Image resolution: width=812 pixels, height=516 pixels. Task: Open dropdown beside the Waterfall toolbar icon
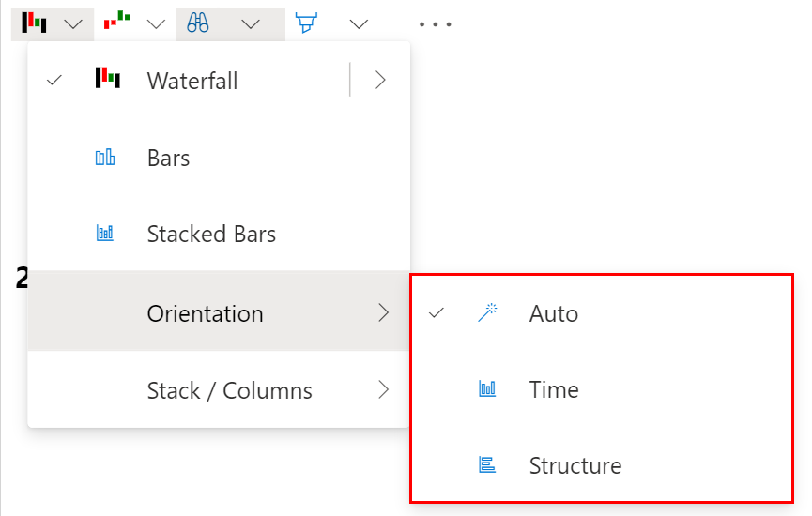[74, 24]
